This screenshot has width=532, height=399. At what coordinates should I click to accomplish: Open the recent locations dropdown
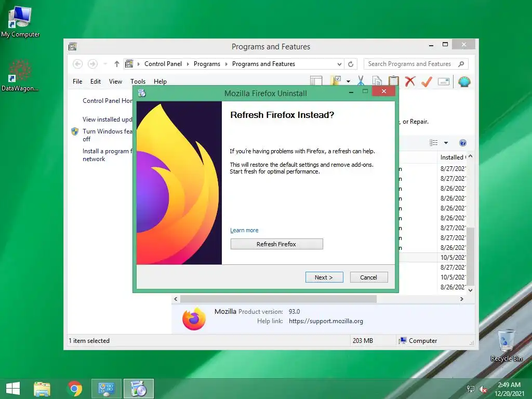(x=105, y=64)
